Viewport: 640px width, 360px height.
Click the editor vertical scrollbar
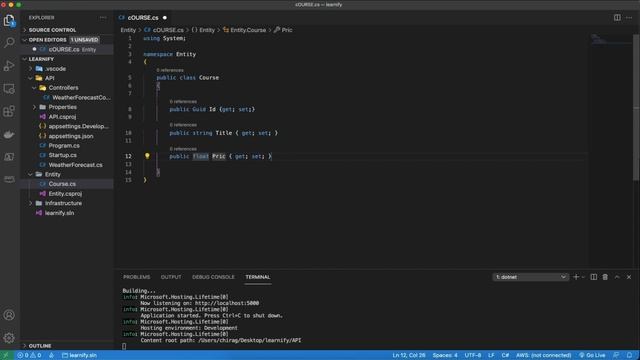coord(636,107)
